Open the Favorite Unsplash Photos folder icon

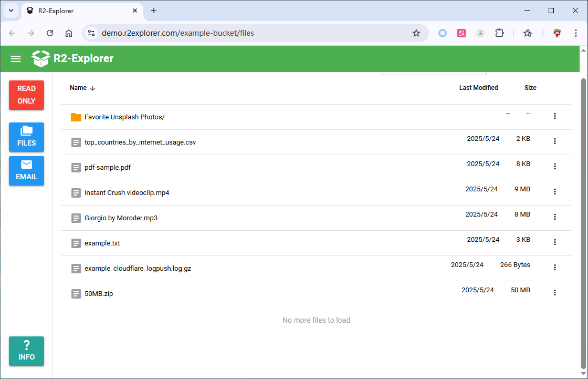pos(76,117)
